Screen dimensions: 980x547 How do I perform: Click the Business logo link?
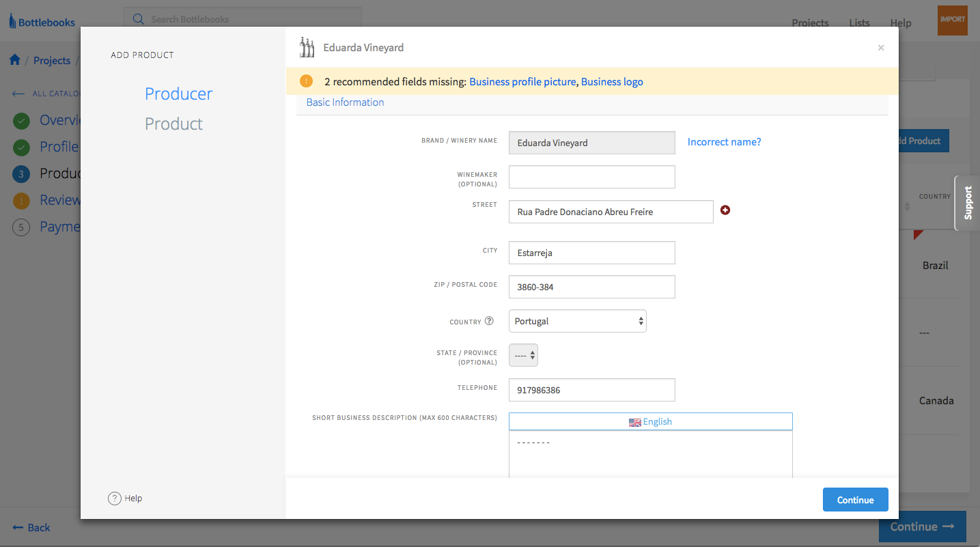[613, 82]
